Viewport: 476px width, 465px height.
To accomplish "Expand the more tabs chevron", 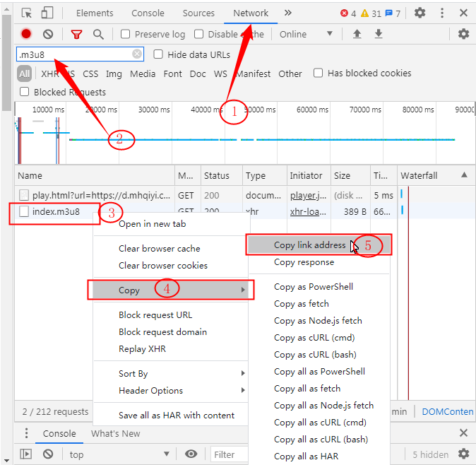I will pyautogui.click(x=288, y=13).
